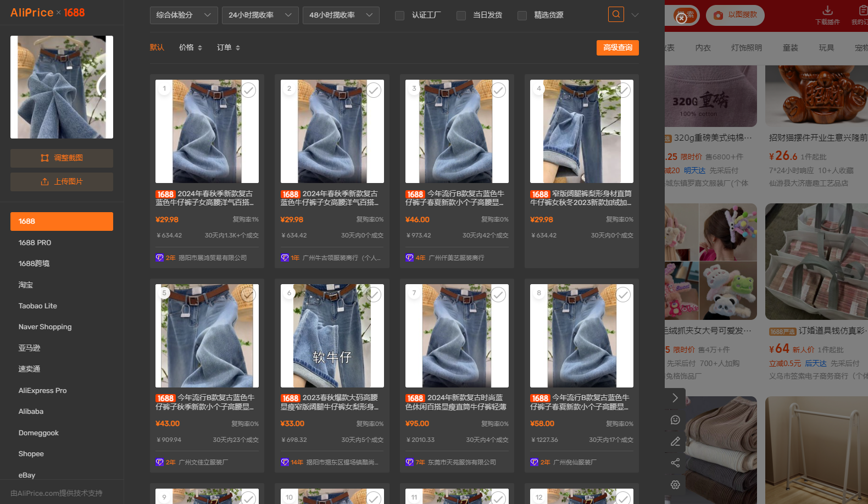Select 1688 PRO in sidebar
This screenshot has width=868, height=504.
pos(35,243)
